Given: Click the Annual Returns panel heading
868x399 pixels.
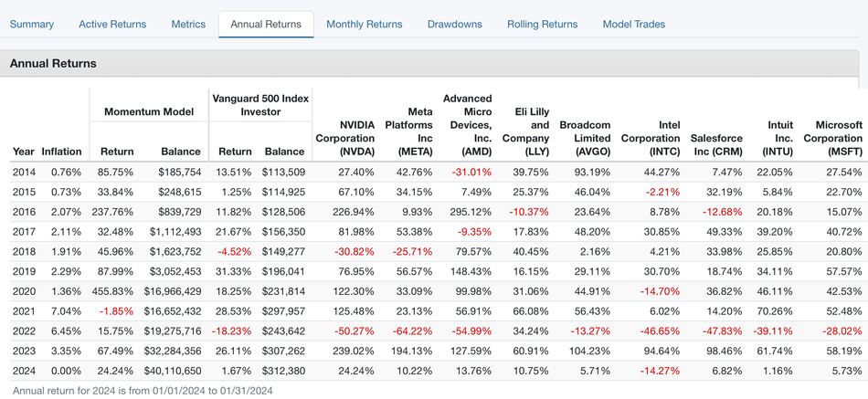Looking at the screenshot, I should [53, 64].
